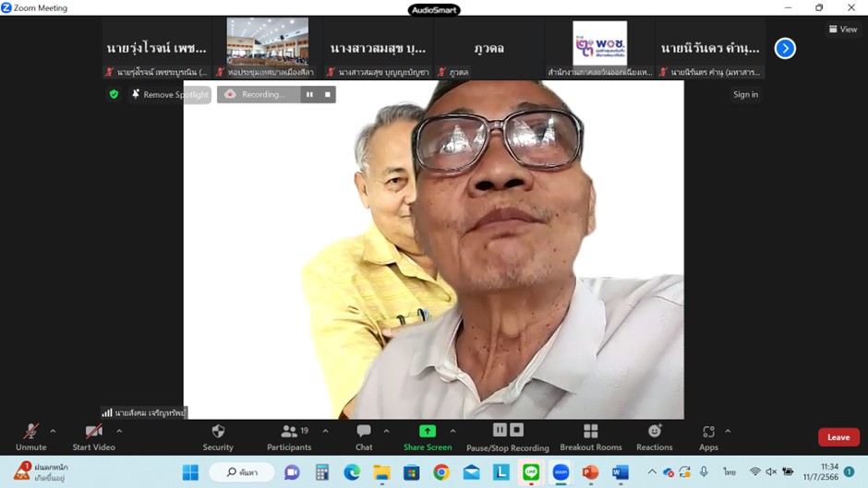The height and width of the screenshot is (488, 868).
Task: Open the Security shield options
Action: tap(218, 436)
